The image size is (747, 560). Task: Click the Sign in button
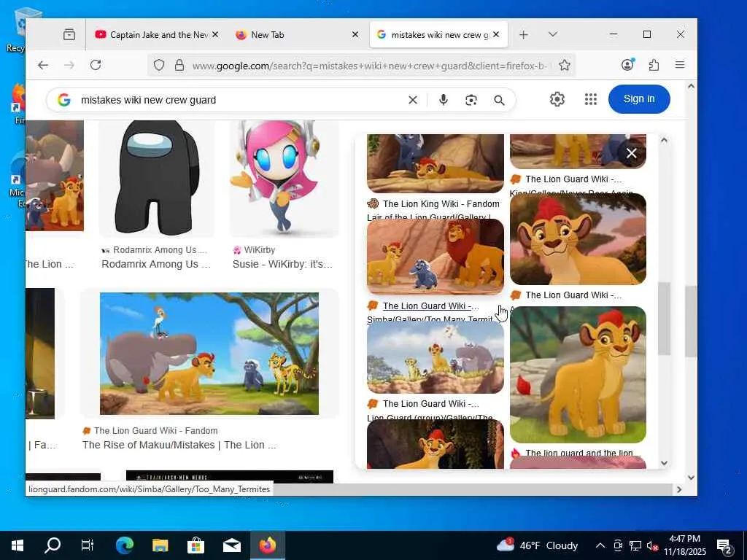pyautogui.click(x=639, y=99)
